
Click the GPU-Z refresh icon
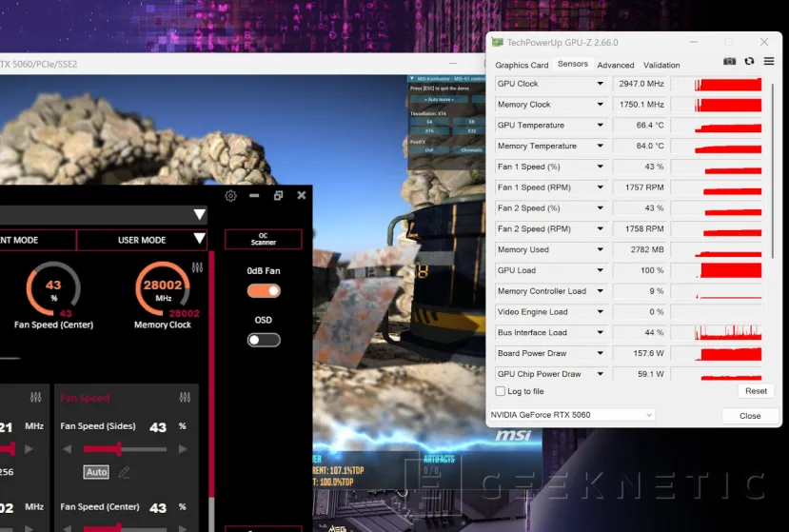pyautogui.click(x=749, y=61)
